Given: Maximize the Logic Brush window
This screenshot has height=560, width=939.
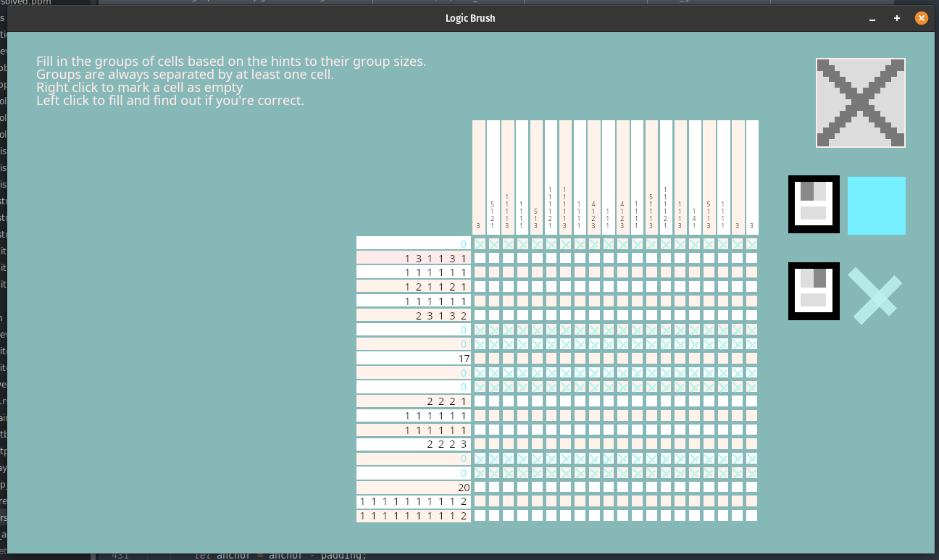Looking at the screenshot, I should pyautogui.click(x=897, y=18).
